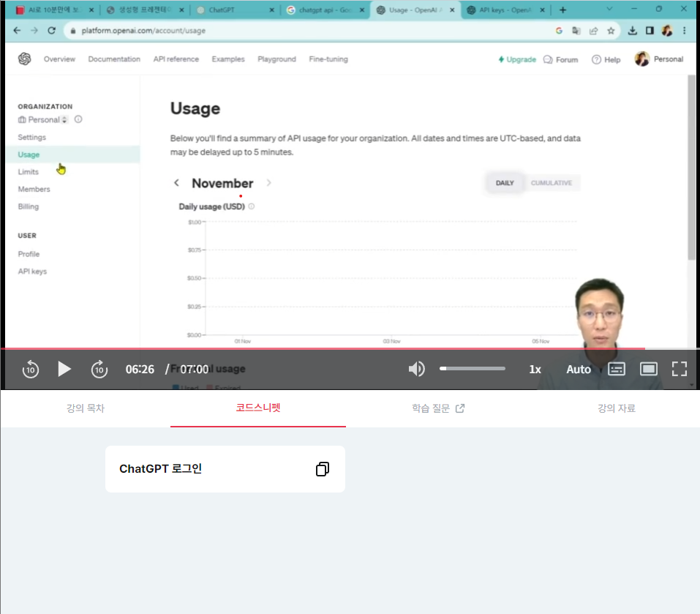
Task: Switch to ChatGPT browser tab
Action: (234, 10)
